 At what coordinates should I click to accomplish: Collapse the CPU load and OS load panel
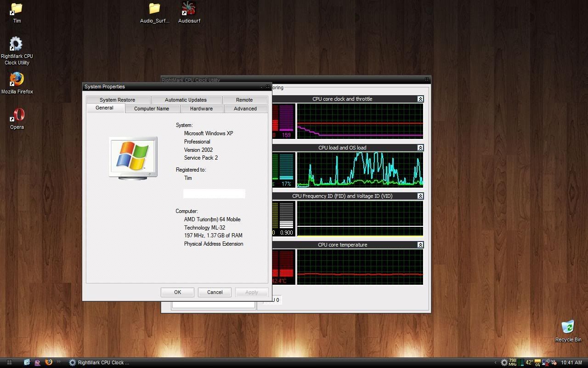point(420,148)
